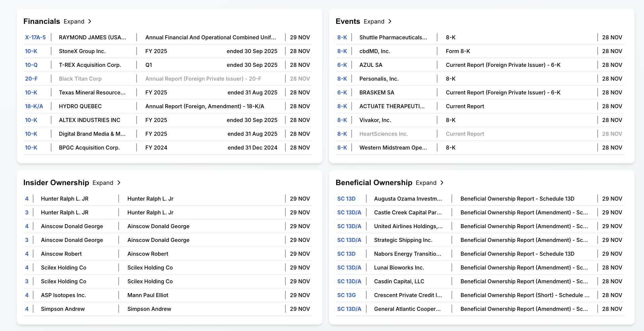Click the Beneficial Ownership Expand text
644x331 pixels.
click(426, 183)
